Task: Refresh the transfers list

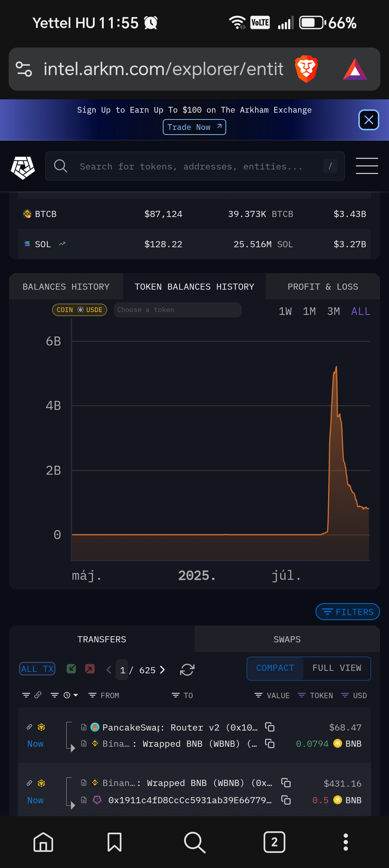Action: coord(187,670)
